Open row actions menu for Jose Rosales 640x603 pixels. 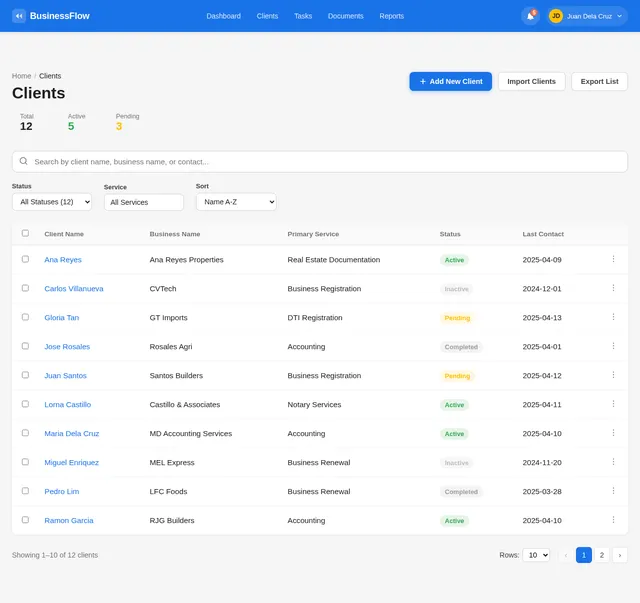pos(613,346)
